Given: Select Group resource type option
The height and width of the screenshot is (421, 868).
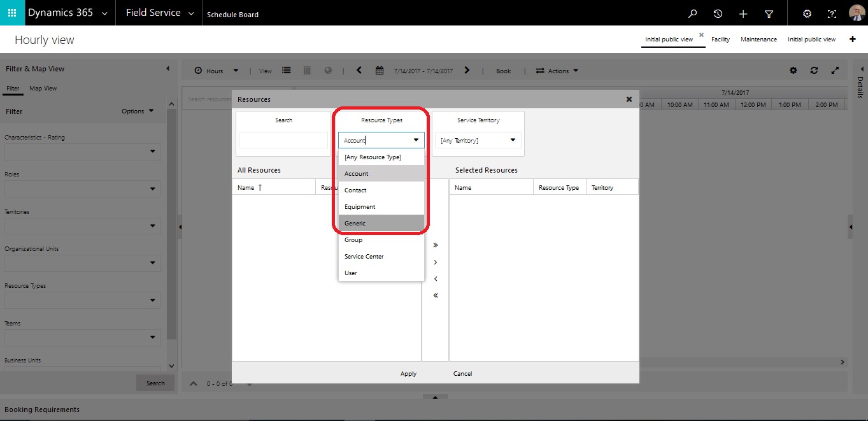Looking at the screenshot, I should coord(381,239).
